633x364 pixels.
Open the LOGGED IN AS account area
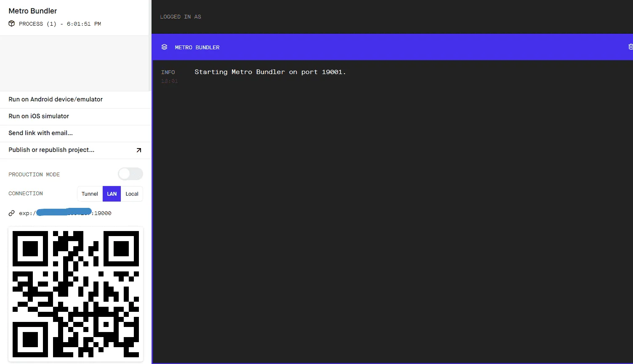pyautogui.click(x=180, y=16)
